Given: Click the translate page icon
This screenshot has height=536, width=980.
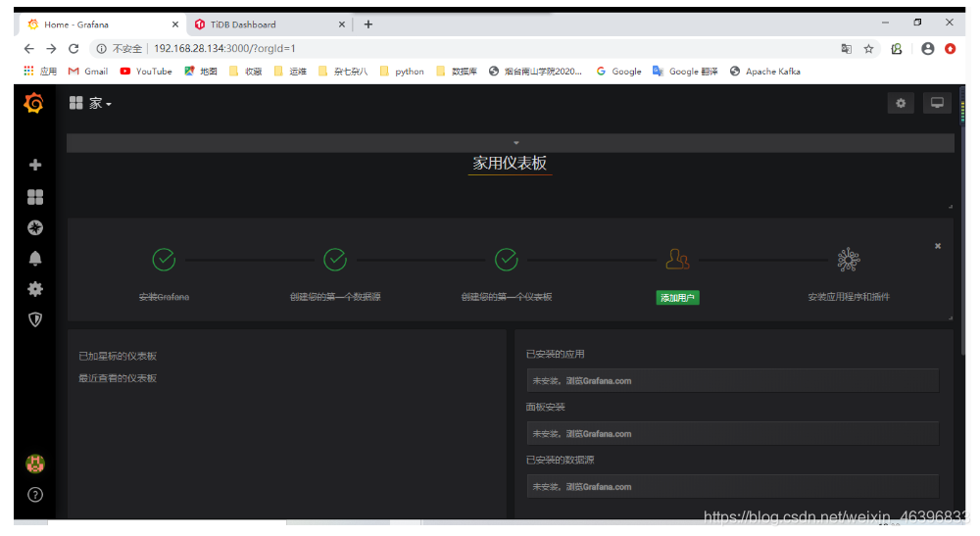Looking at the screenshot, I should pos(847,49).
